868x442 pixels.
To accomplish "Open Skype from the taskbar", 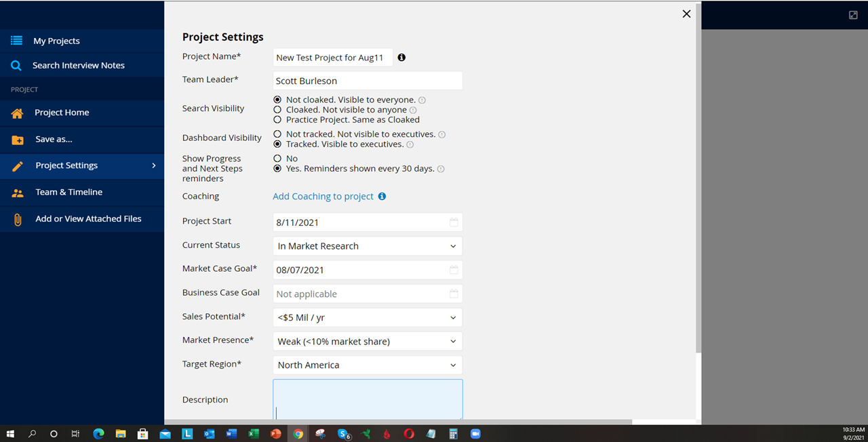I will pyautogui.click(x=343, y=434).
